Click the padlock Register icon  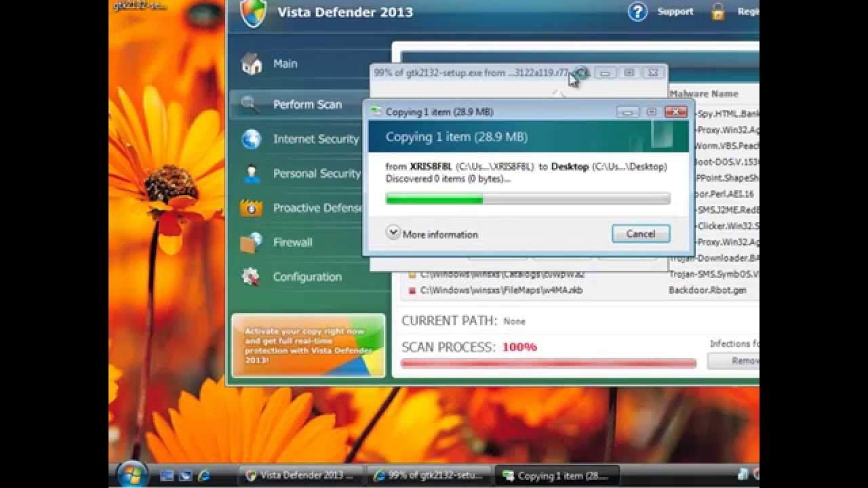(717, 12)
